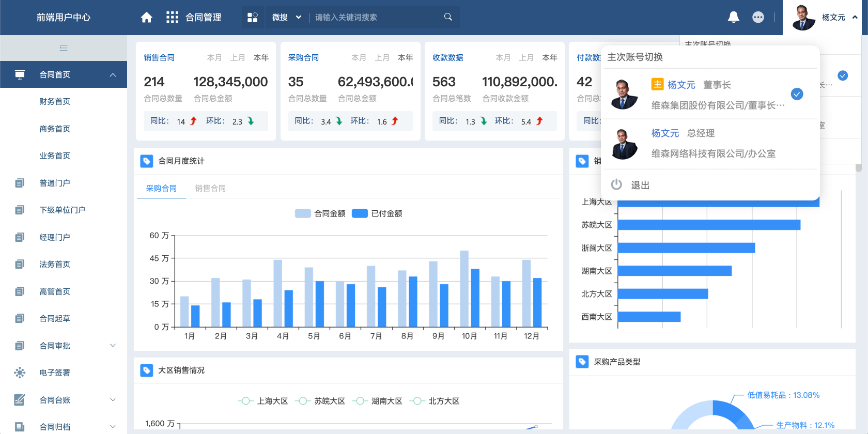Open 商务首页 in sidebar
Screen dimensions: 868x434
coord(55,129)
